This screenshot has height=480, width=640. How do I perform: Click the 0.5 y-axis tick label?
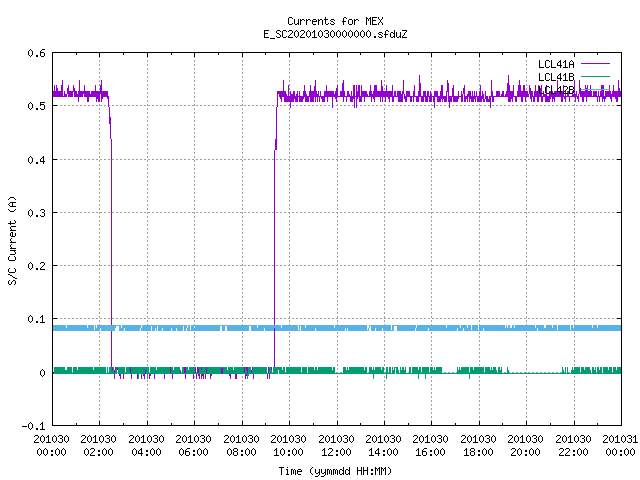[36, 106]
